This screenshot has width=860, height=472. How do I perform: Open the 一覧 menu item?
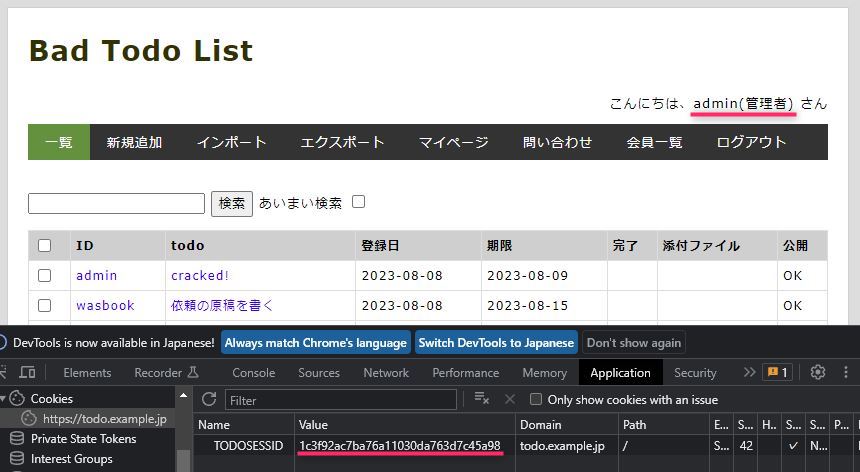coord(59,142)
